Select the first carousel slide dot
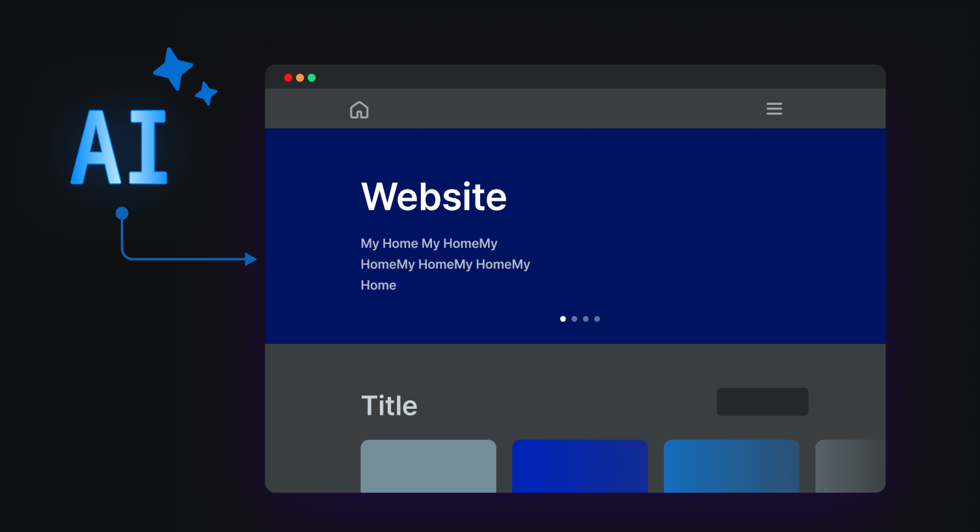This screenshot has height=532, width=980. click(x=563, y=319)
